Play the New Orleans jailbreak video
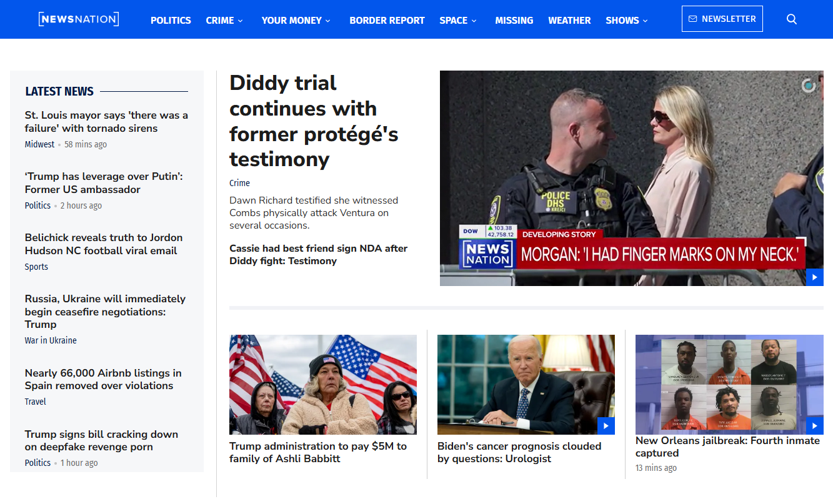The image size is (833, 504). tap(814, 426)
